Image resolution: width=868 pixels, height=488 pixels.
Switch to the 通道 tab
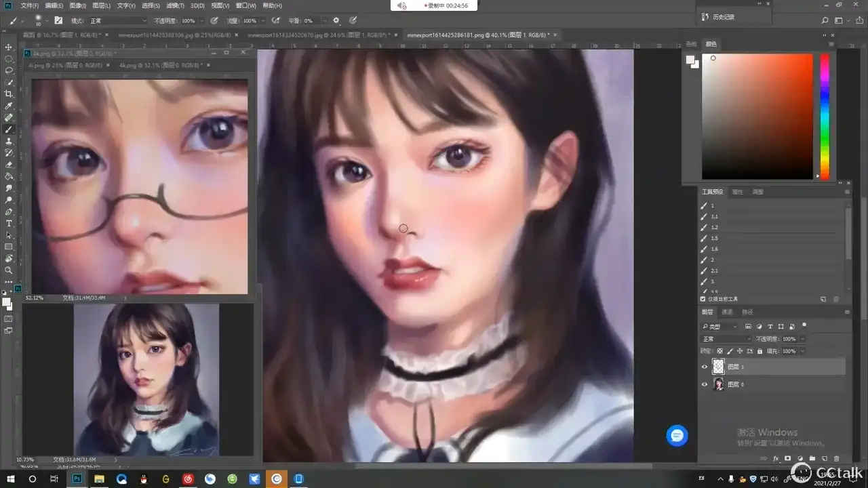coord(727,312)
